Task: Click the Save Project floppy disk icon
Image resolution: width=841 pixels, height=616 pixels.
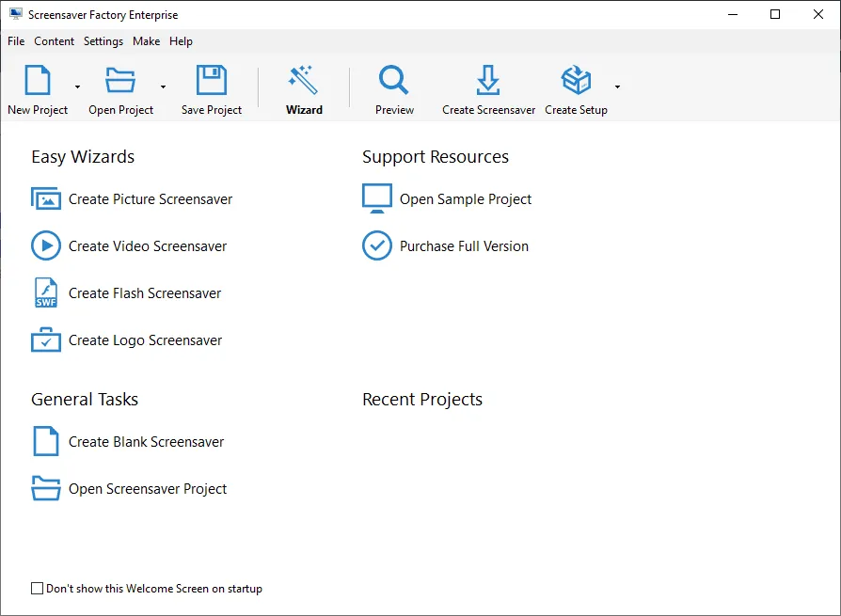Action: (x=212, y=81)
